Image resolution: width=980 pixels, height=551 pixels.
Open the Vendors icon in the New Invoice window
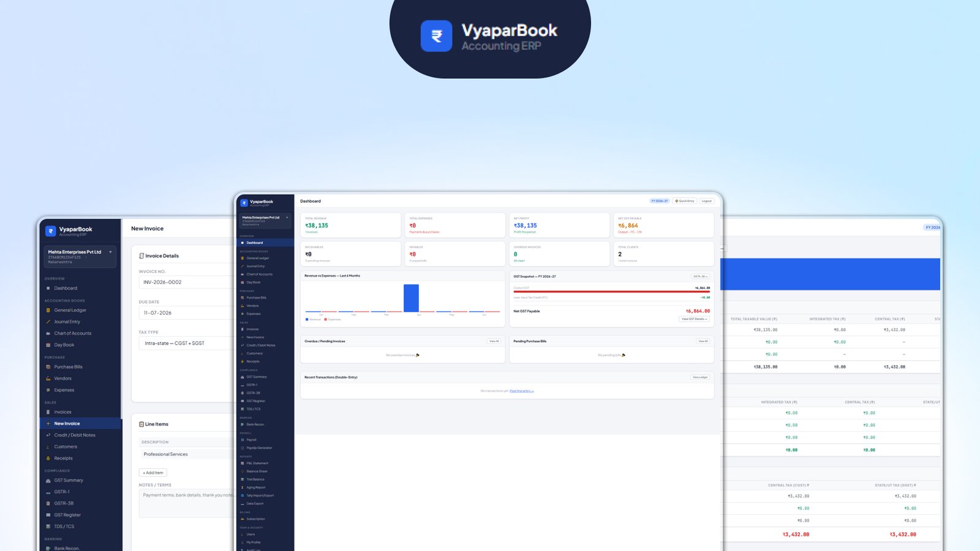coord(48,379)
